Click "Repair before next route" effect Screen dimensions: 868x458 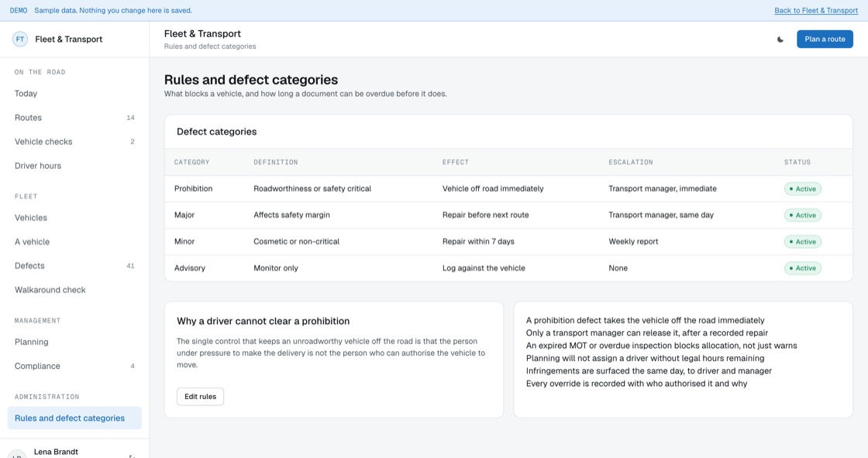coord(485,215)
